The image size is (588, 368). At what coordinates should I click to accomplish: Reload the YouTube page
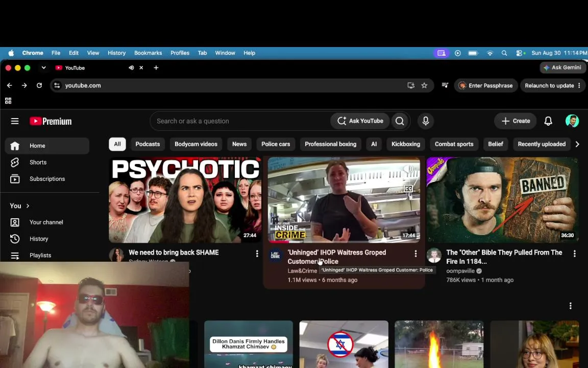[x=39, y=86]
